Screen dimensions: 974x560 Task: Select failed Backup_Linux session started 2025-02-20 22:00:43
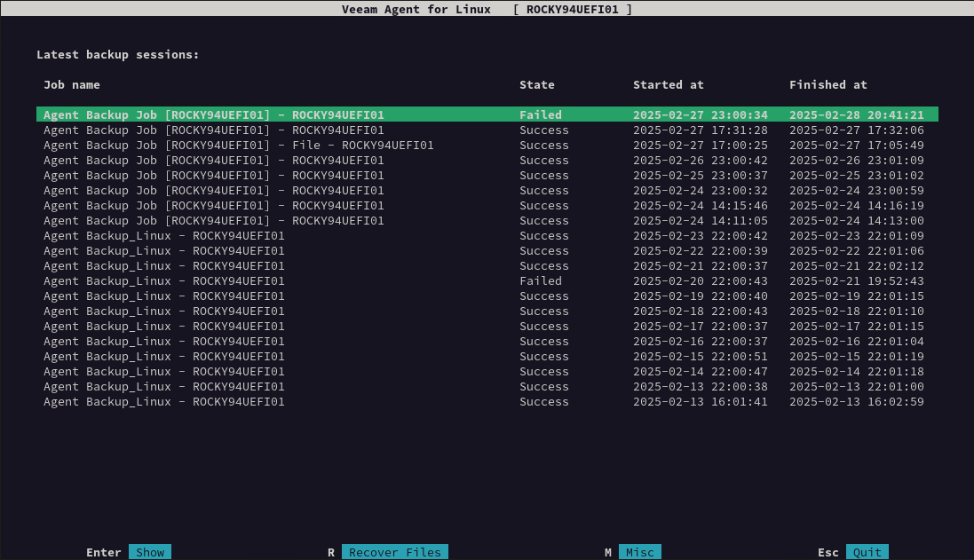[487, 280]
